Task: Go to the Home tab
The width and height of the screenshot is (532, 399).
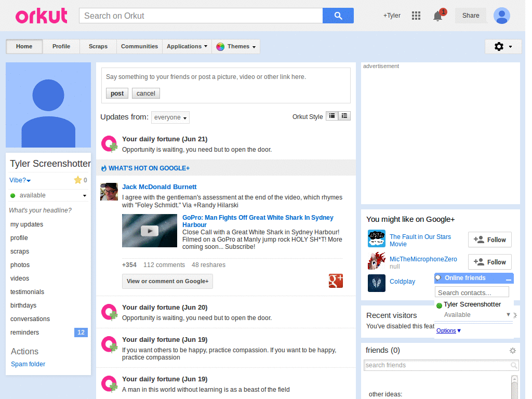Action: click(x=24, y=46)
